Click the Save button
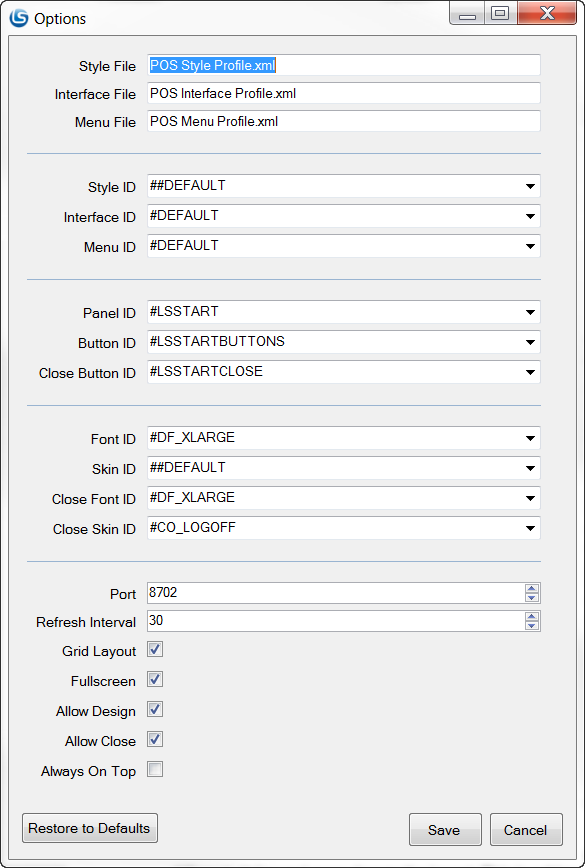 445,829
